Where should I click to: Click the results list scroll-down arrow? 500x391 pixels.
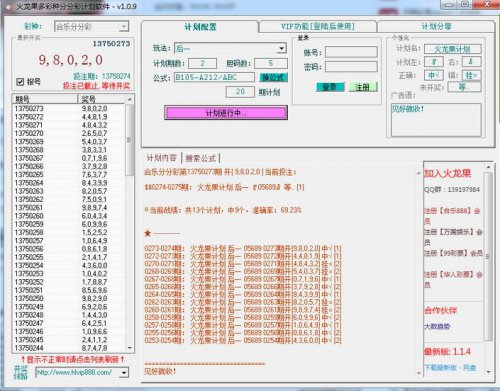(x=130, y=348)
